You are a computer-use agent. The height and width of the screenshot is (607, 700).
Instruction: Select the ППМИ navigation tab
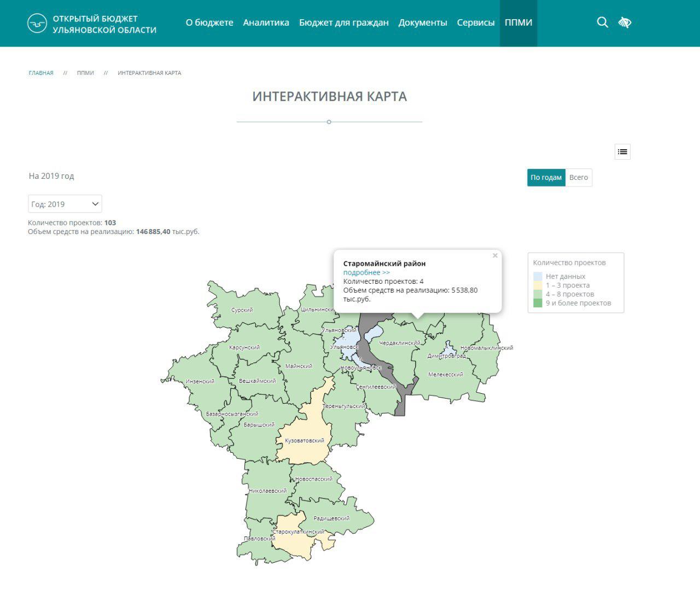coord(518,23)
